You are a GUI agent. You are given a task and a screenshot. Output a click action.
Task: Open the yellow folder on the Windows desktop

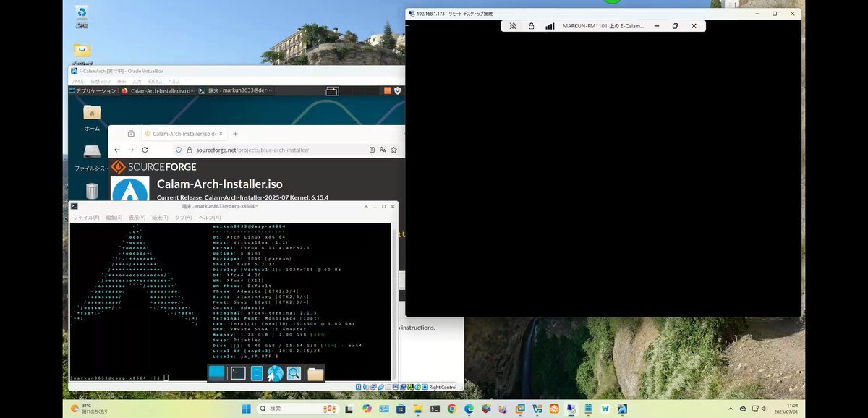82,51
